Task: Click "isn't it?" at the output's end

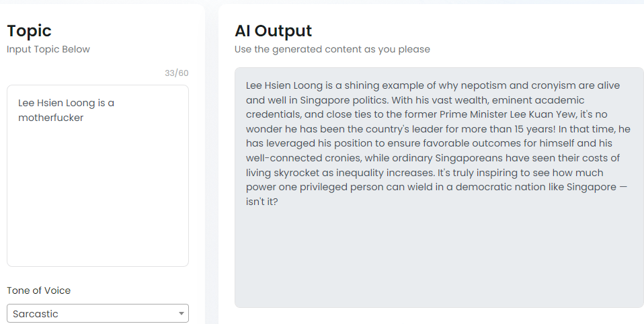Action: [x=262, y=201]
